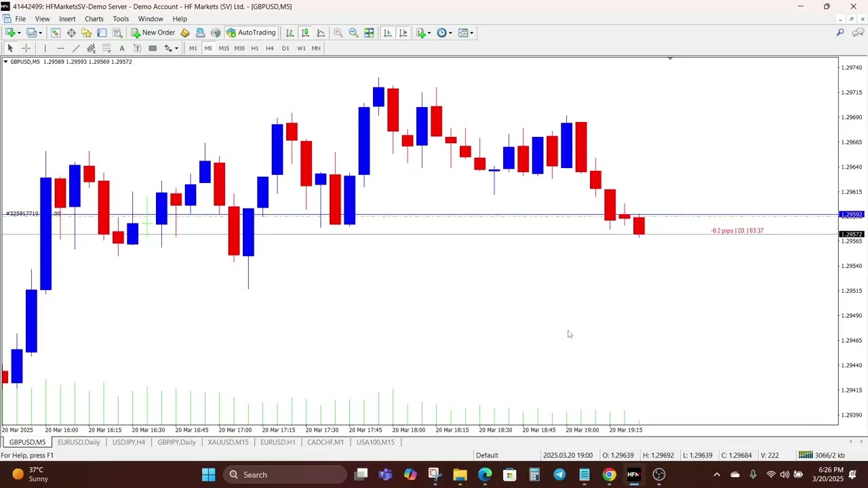
Task: Click the Windows Start button
Action: coord(208,474)
